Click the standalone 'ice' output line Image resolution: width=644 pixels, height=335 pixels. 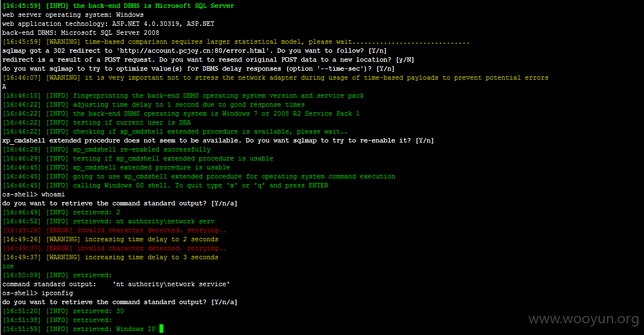tap(8, 267)
